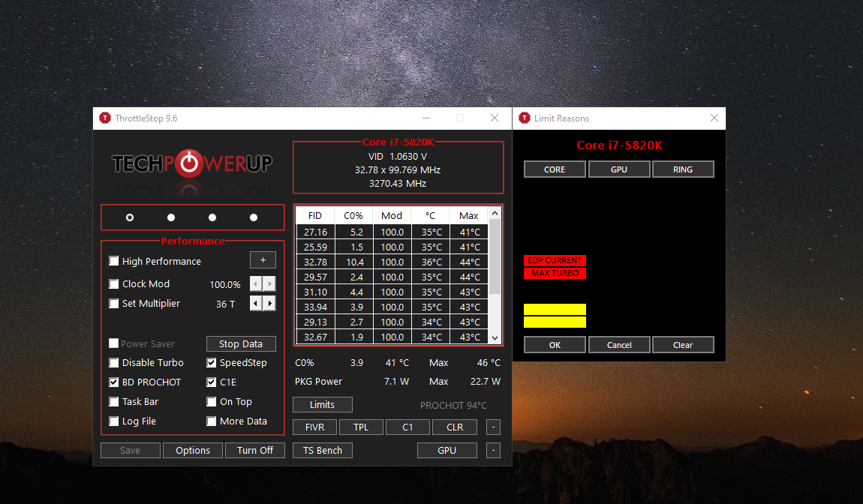The height and width of the screenshot is (504, 863).
Task: Select GPU tab in Limit Reasons
Action: (619, 169)
